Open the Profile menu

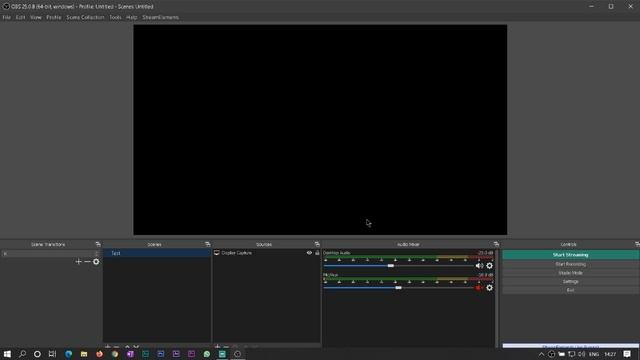coord(53,17)
